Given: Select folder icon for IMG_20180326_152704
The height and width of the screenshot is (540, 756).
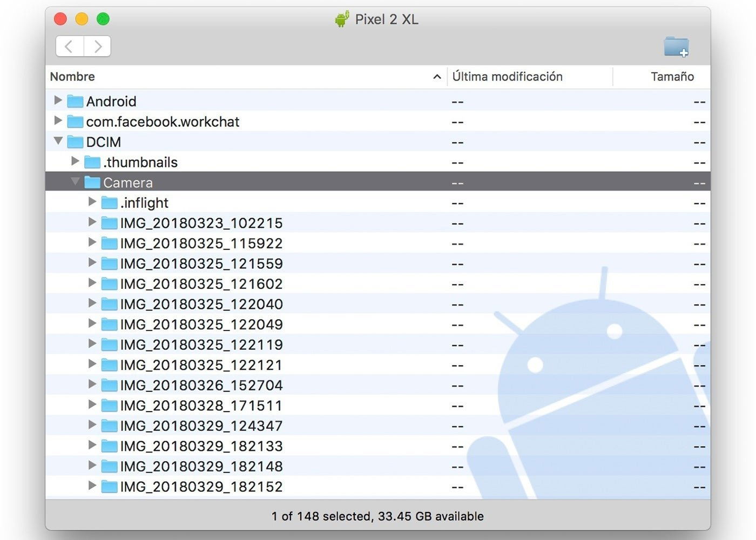Looking at the screenshot, I should 110,385.
